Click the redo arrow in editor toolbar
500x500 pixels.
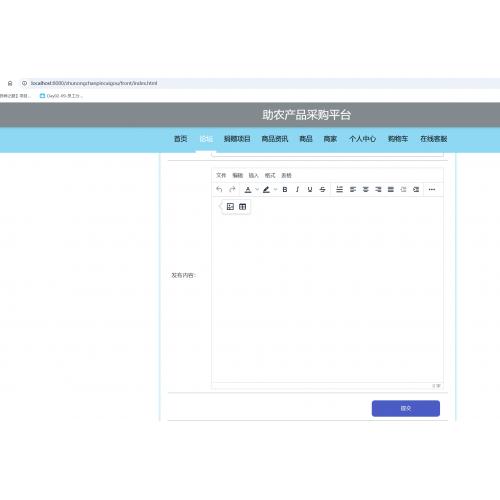pyautogui.click(x=232, y=189)
